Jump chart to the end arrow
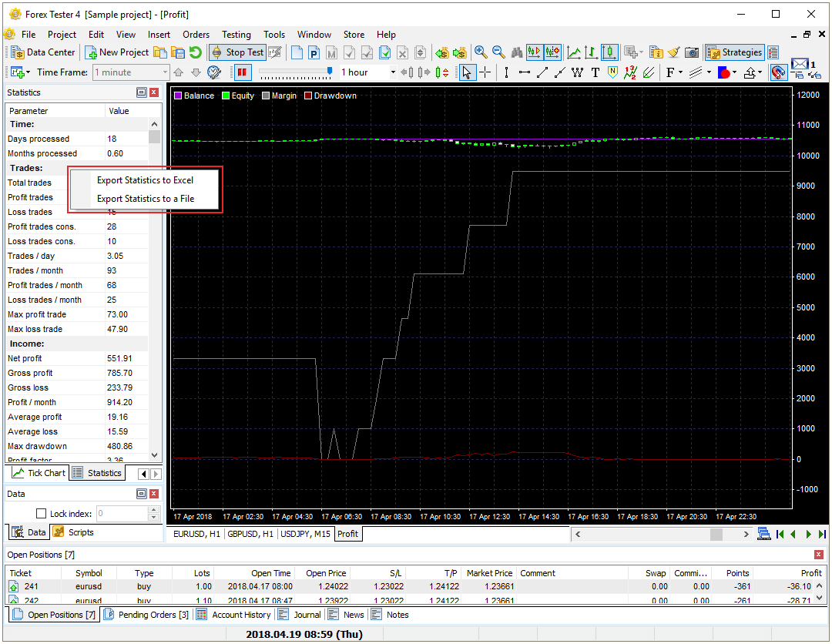This screenshot has height=644, width=832. 822,534
